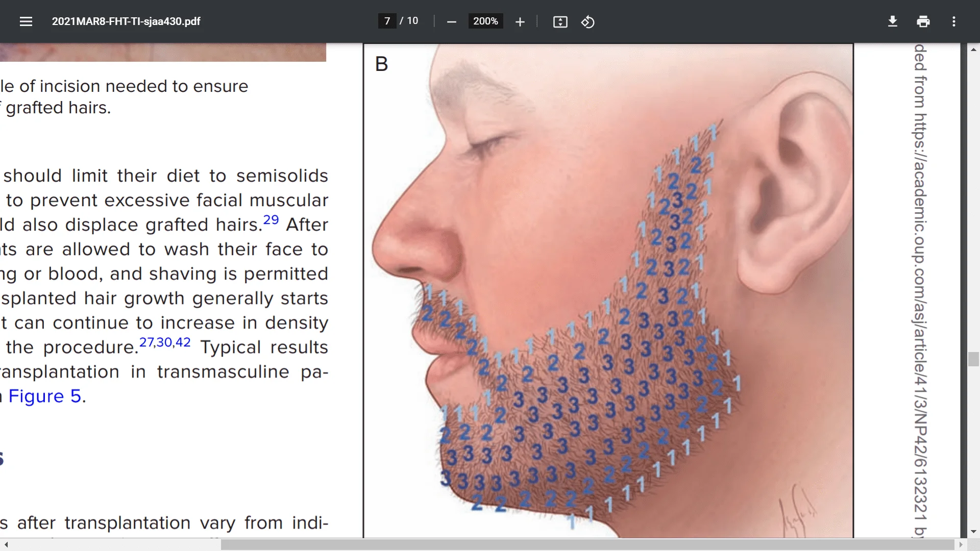Image resolution: width=980 pixels, height=551 pixels.
Task: Download the PDF file
Action: 893,21
